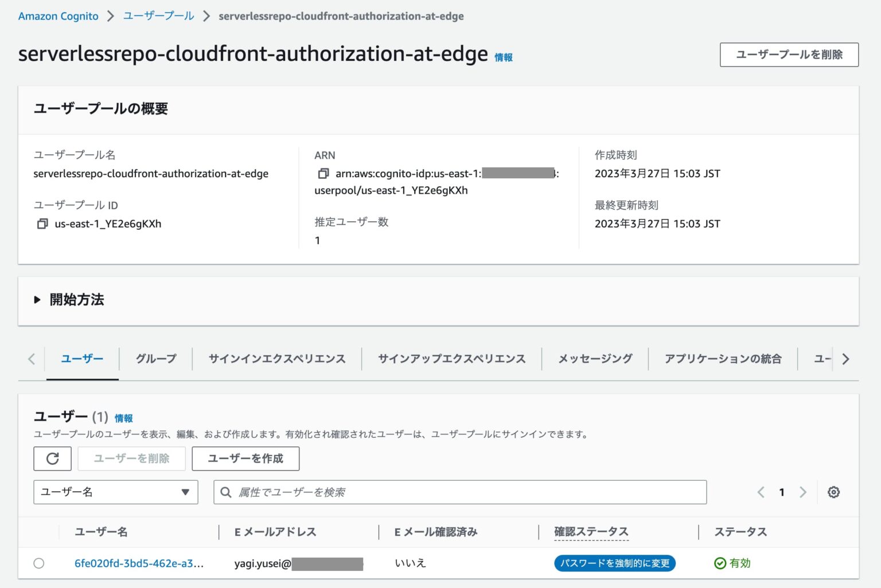Image resolution: width=881 pixels, height=588 pixels.
Task: Go to next page using right pagination arrow
Action: (x=802, y=492)
